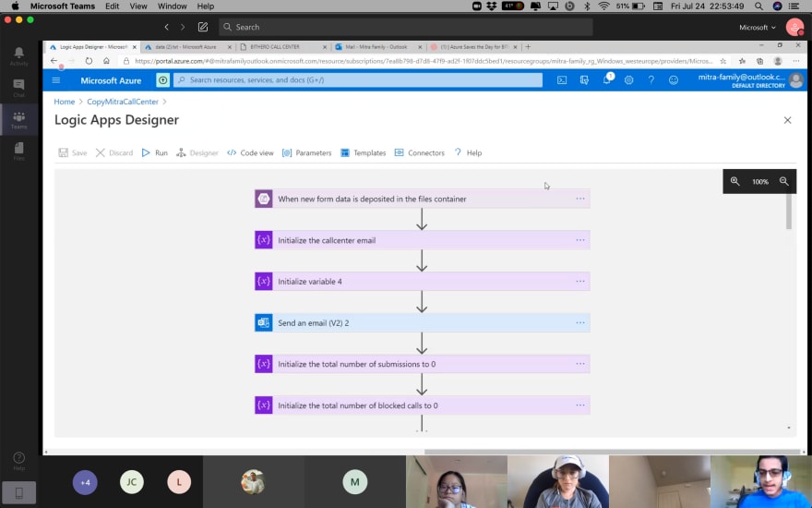Open options for total number of blocked calls step
The image size is (812, 508).
[580, 405]
